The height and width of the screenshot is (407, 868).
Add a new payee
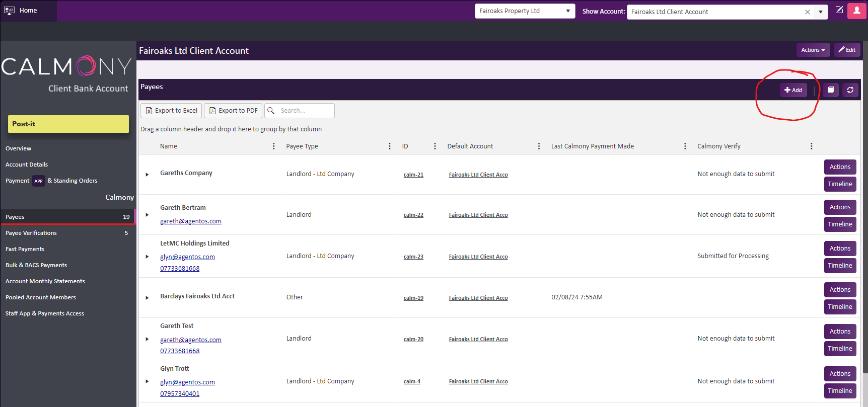pyautogui.click(x=793, y=90)
